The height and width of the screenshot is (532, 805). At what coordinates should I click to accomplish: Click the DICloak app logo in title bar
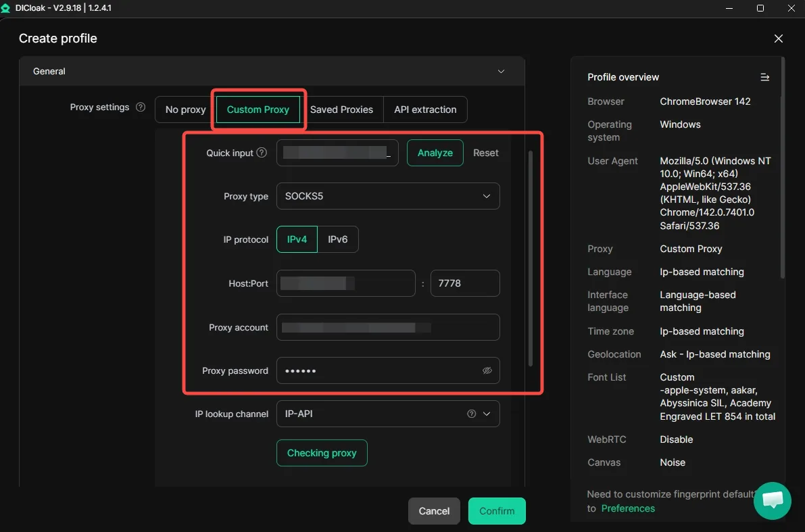(x=5, y=8)
